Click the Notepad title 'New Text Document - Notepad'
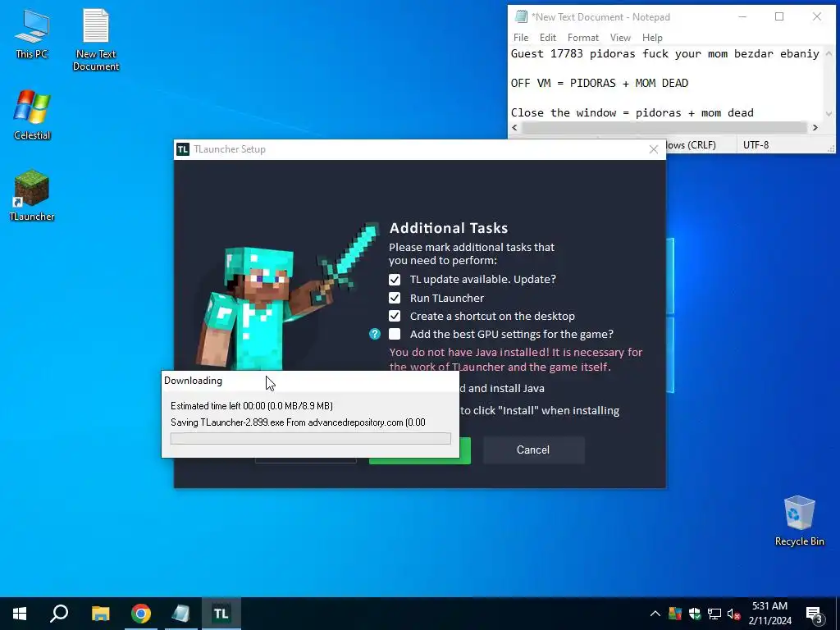The image size is (840, 630). [600, 17]
